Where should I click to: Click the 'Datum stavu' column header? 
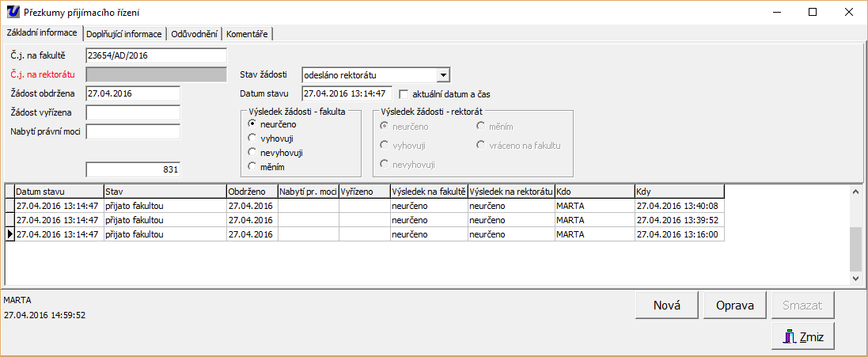[x=59, y=192]
